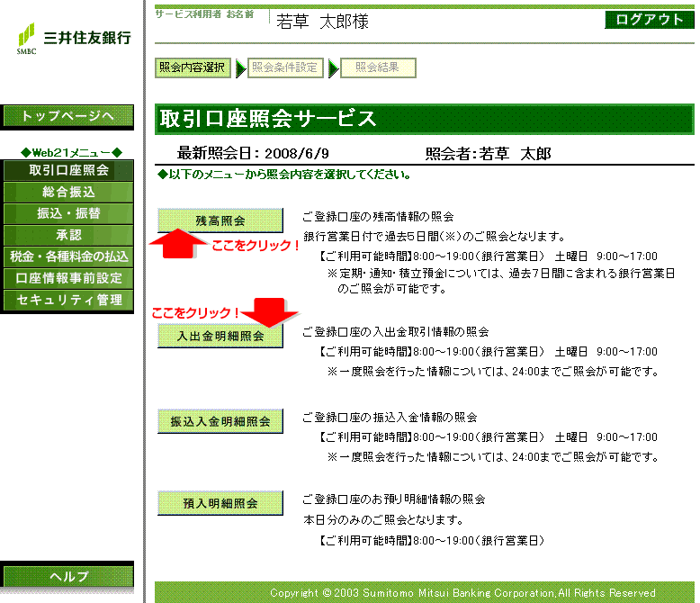The width and height of the screenshot is (700, 603).
Task: Click the サービス利用者 お名前 label
Action: [204, 14]
